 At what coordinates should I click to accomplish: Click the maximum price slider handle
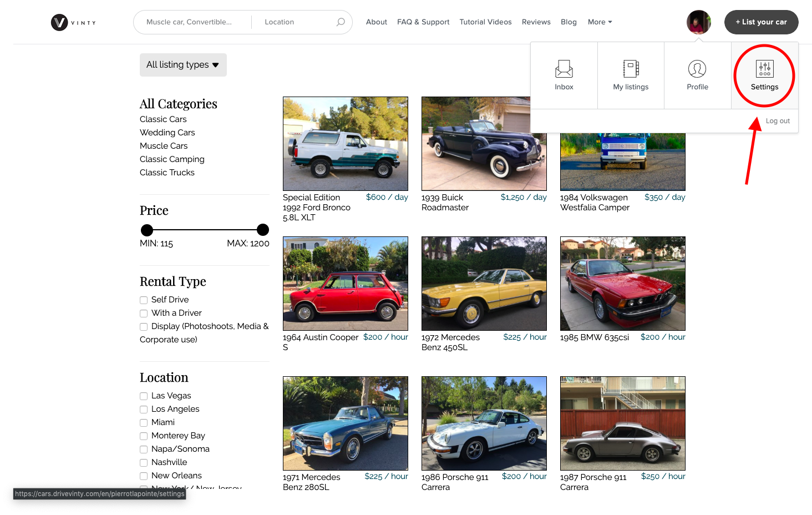263,230
